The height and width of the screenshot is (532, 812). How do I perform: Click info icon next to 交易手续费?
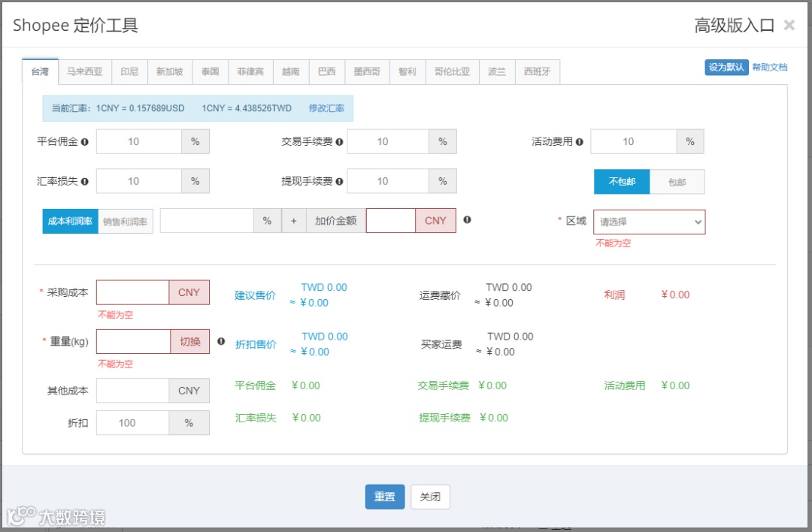(339, 142)
